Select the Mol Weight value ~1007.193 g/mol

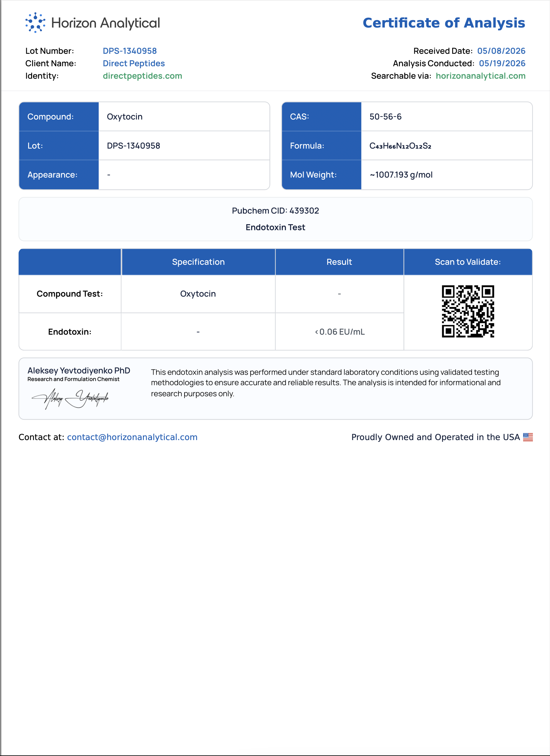401,175
